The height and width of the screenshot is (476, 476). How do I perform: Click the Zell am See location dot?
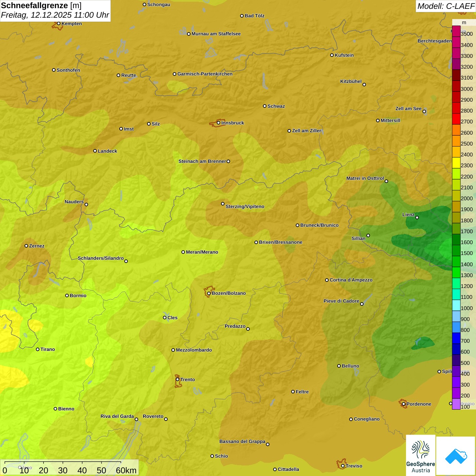[x=424, y=111]
